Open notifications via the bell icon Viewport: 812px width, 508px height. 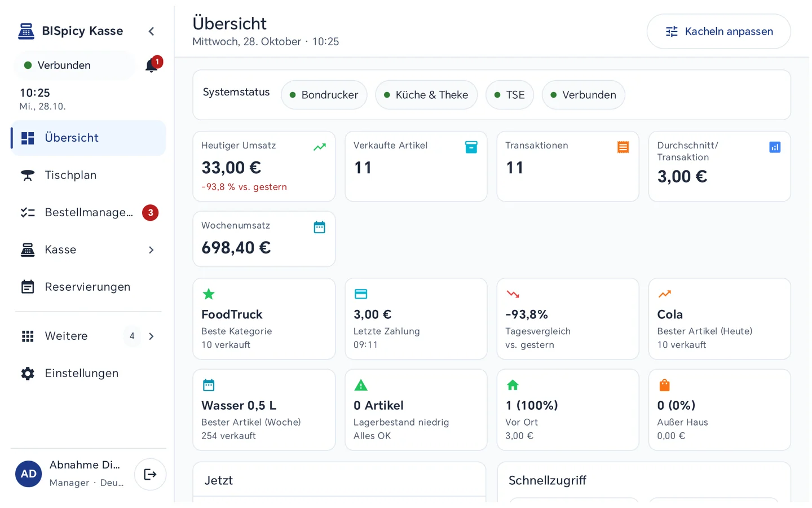pyautogui.click(x=151, y=65)
